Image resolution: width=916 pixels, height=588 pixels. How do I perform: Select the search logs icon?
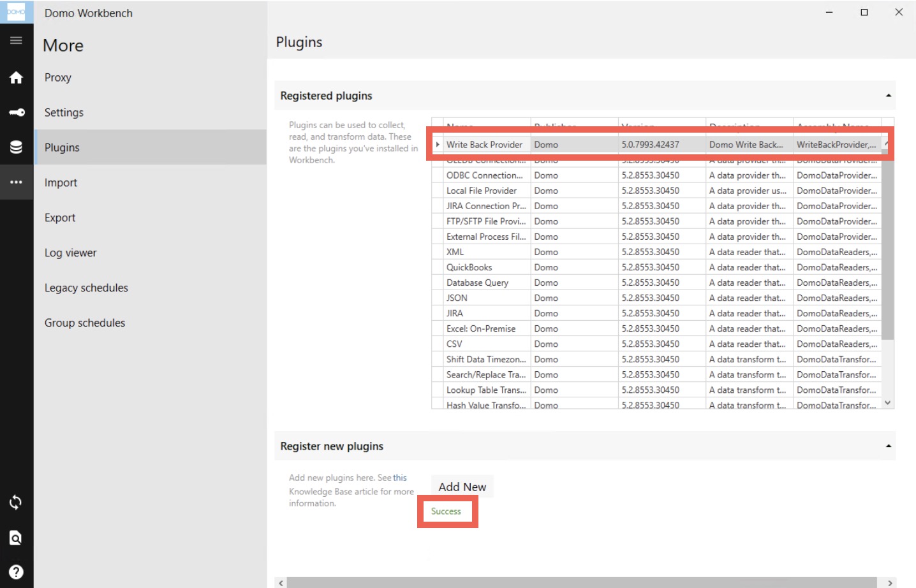pos(16,537)
